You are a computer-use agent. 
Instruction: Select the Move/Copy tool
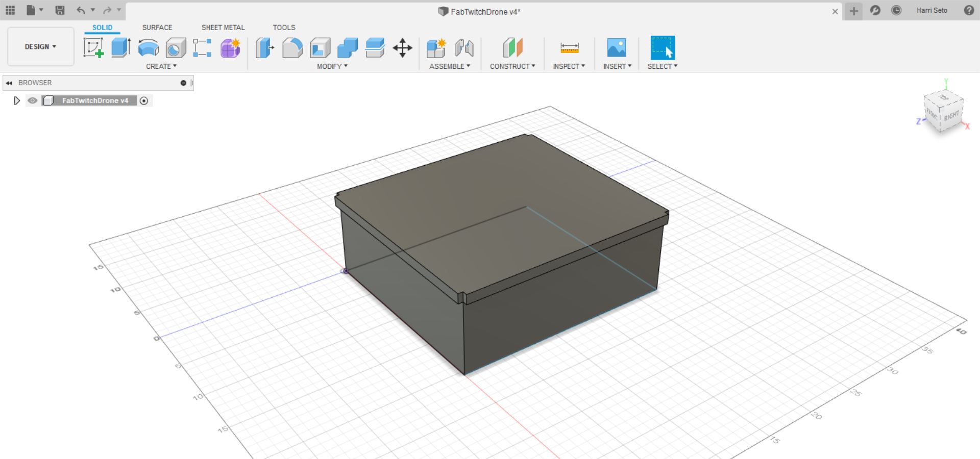coord(403,48)
